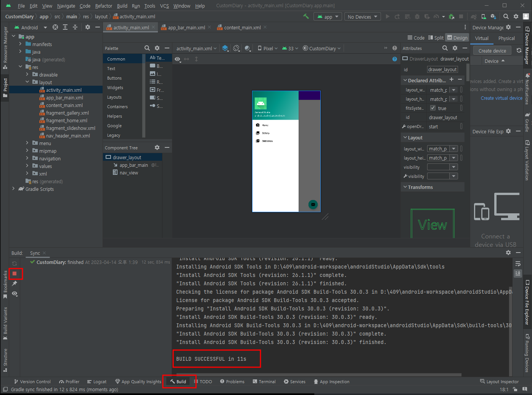Open the Terminal tool window
Viewport: 532px width, 395px height.
(264, 382)
